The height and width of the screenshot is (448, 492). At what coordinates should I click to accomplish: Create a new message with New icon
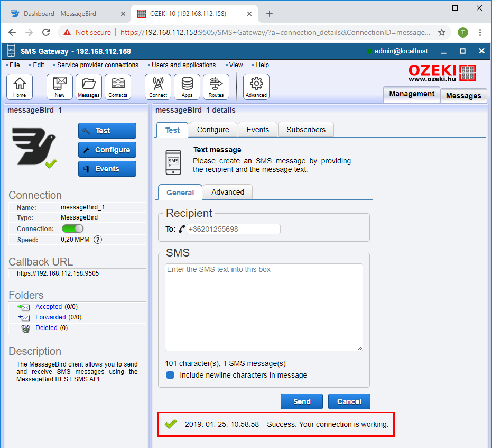coord(60,87)
